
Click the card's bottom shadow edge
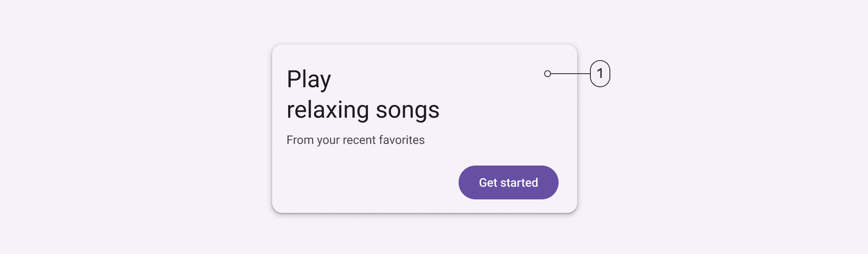point(424,214)
